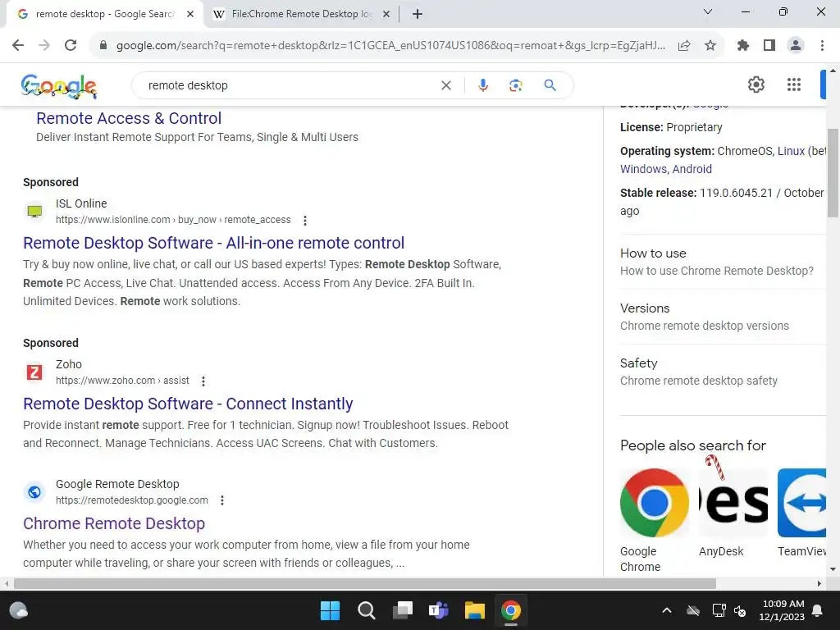Open the Google apps grid
Viewport: 840px width, 630px height.
pos(794,84)
